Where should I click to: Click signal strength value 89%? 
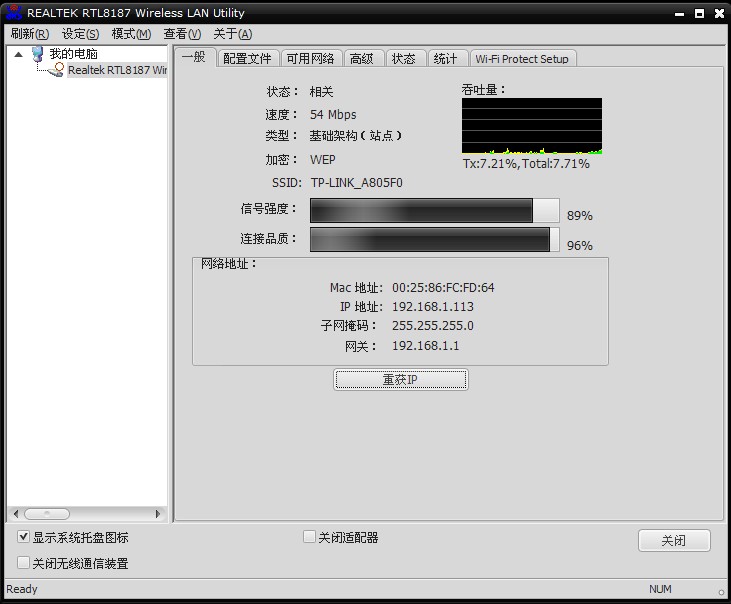(579, 216)
